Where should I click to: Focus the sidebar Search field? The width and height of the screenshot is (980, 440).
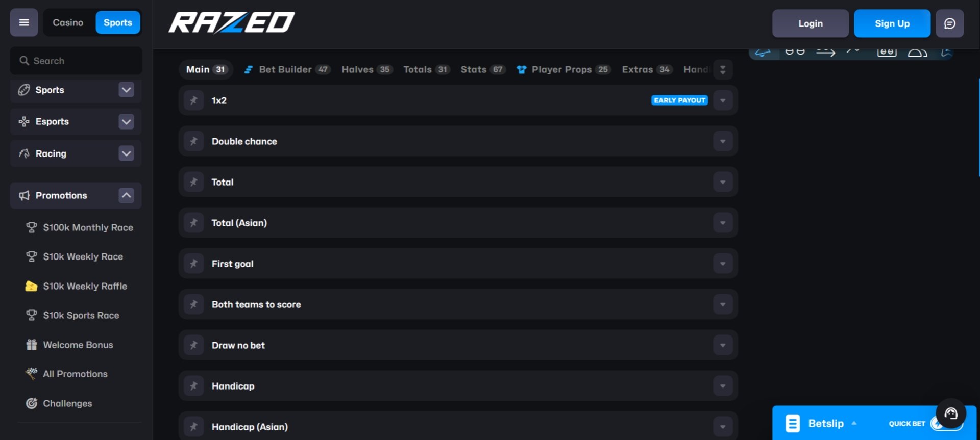click(76, 61)
